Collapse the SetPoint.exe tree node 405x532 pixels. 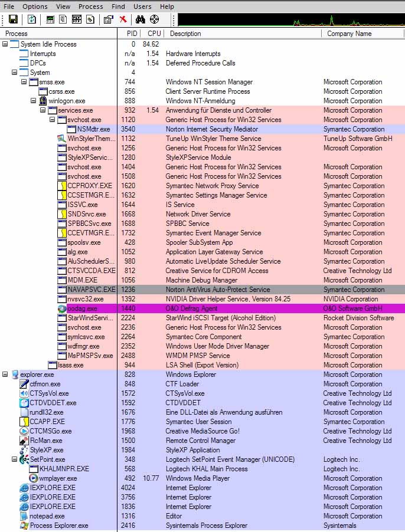(14, 459)
